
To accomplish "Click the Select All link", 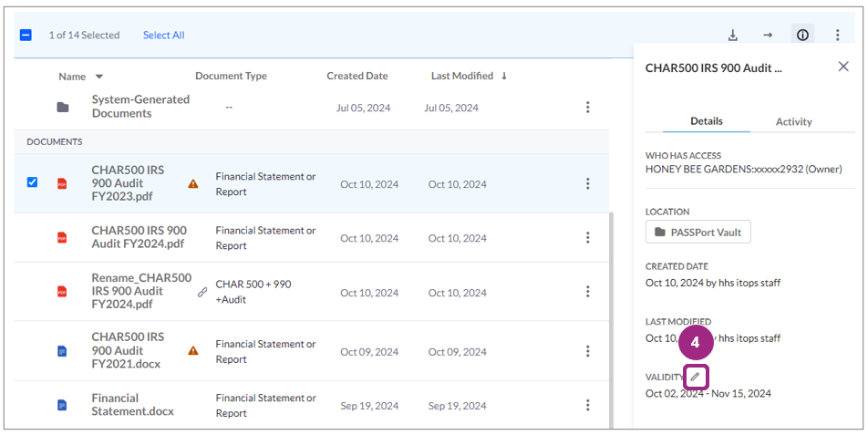I will pos(163,35).
